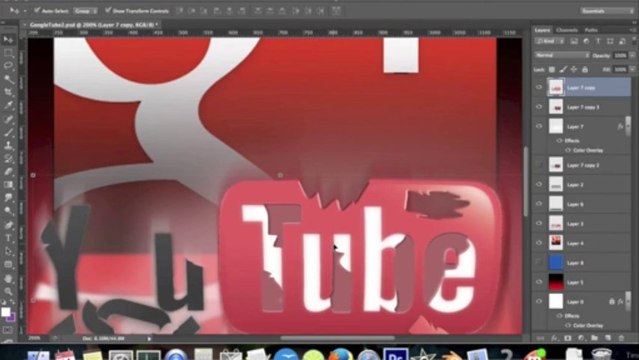Toggle the Show Transform Controls checkbox
Image resolution: width=639 pixels, height=360 pixels.
108,10
